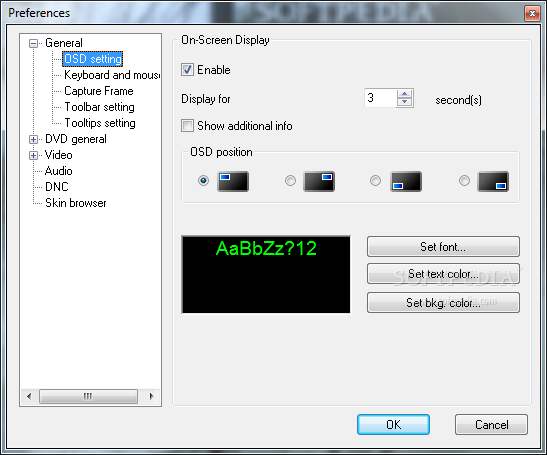The image size is (547, 455).
Task: Select DVD general category
Action: click(76, 139)
